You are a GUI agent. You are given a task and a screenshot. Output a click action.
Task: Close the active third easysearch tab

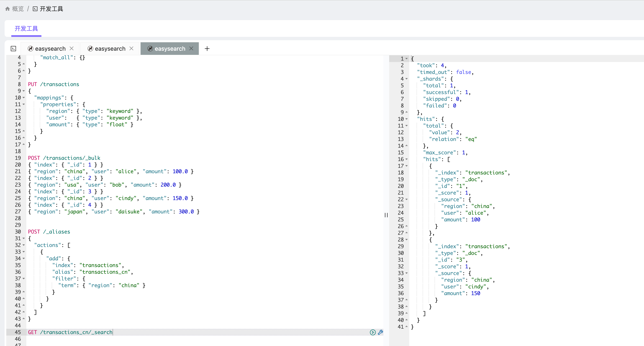click(191, 48)
